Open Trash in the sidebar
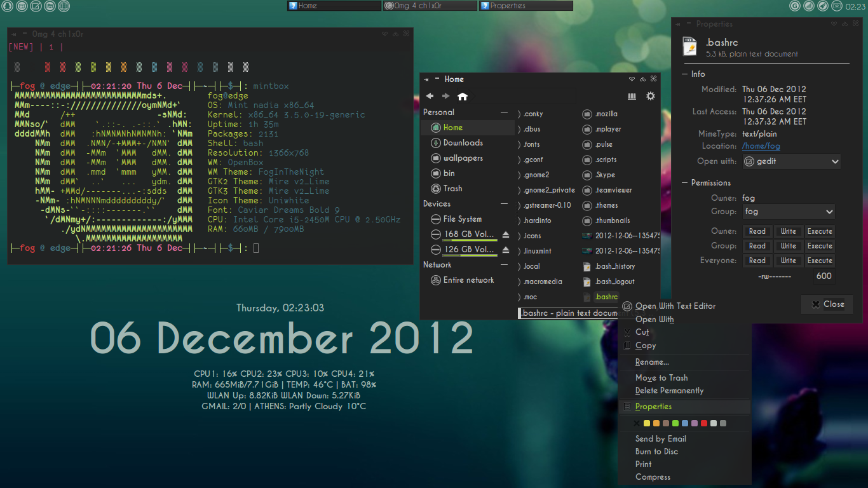 pos(452,189)
